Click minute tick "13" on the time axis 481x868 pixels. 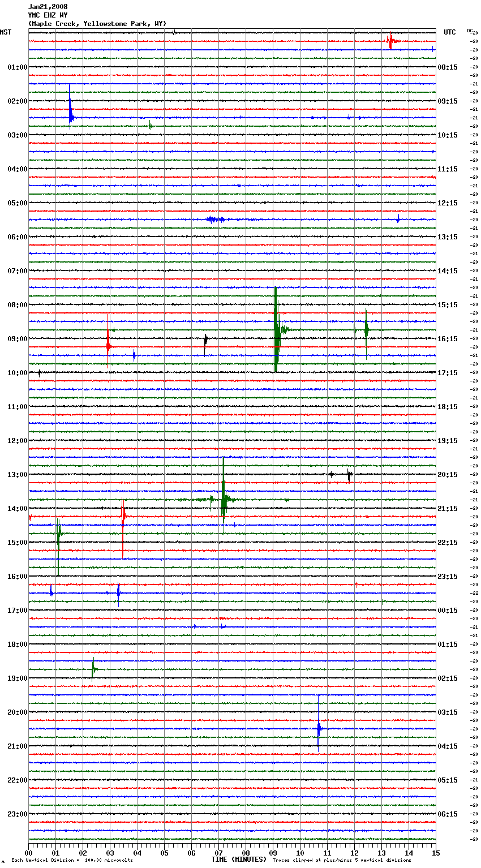click(381, 853)
